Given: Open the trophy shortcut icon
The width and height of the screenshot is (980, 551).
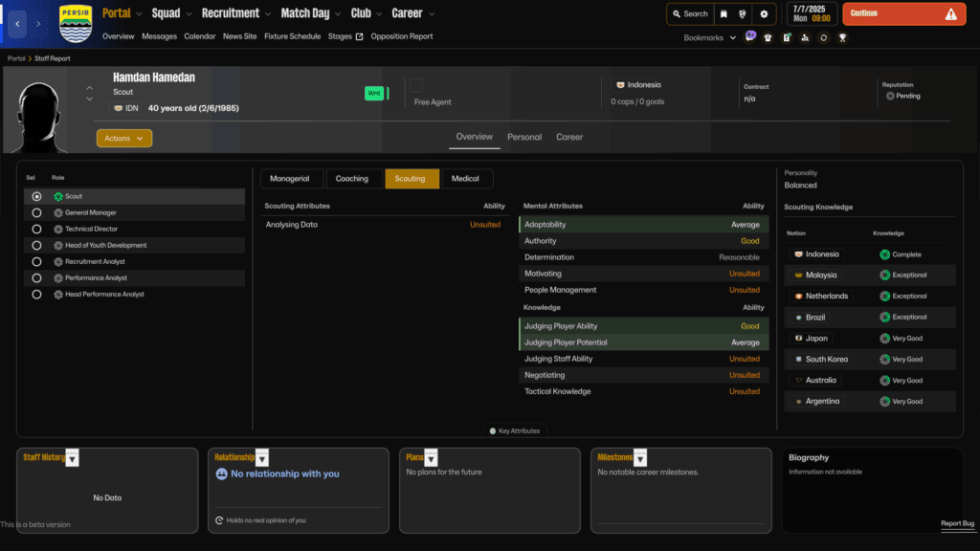Looking at the screenshot, I should [842, 37].
